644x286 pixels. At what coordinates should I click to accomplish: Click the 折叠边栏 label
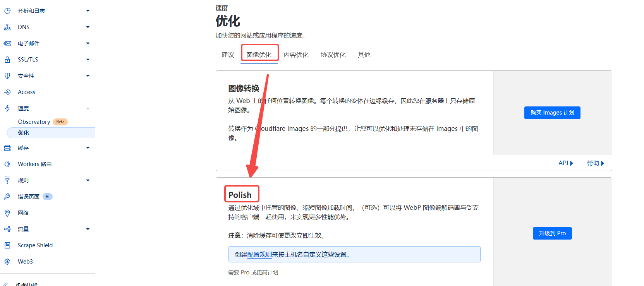(x=27, y=284)
